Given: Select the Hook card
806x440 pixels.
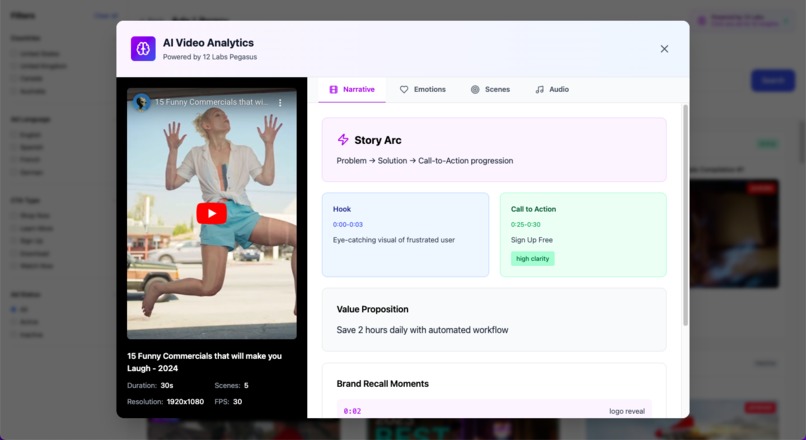Looking at the screenshot, I should pos(406,234).
